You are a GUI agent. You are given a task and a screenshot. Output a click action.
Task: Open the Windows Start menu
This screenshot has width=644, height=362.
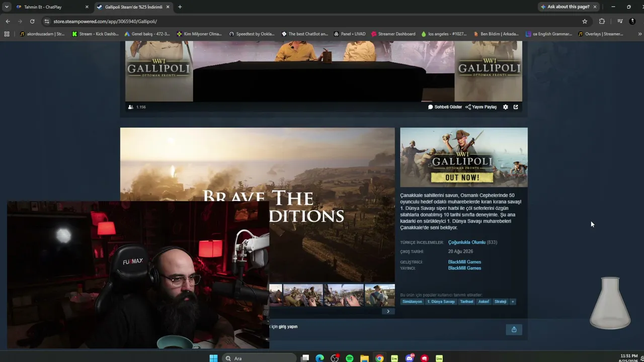[213, 358]
